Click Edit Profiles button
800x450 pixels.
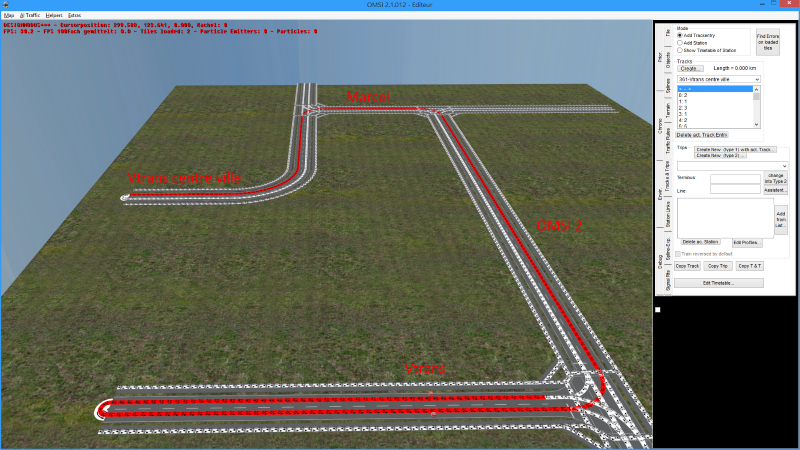coord(745,242)
